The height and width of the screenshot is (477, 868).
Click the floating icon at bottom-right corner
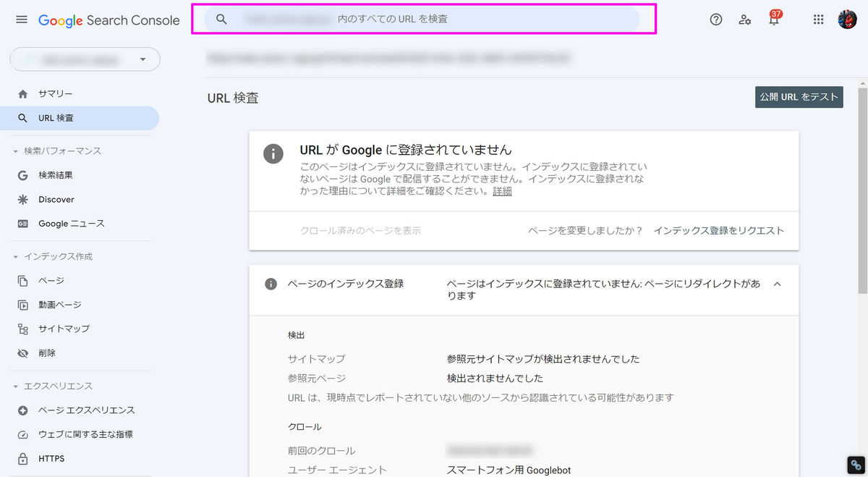tap(856, 465)
